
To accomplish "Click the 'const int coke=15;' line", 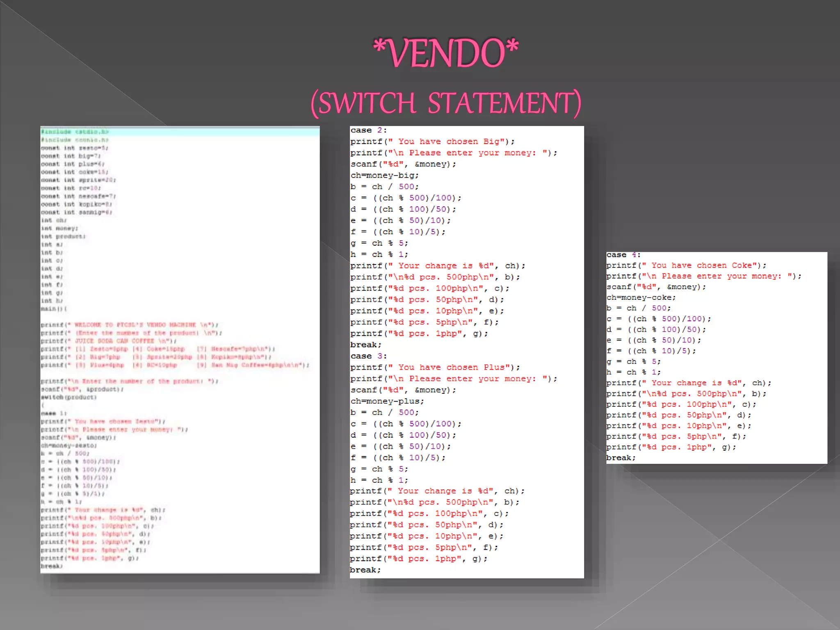I will (75, 172).
